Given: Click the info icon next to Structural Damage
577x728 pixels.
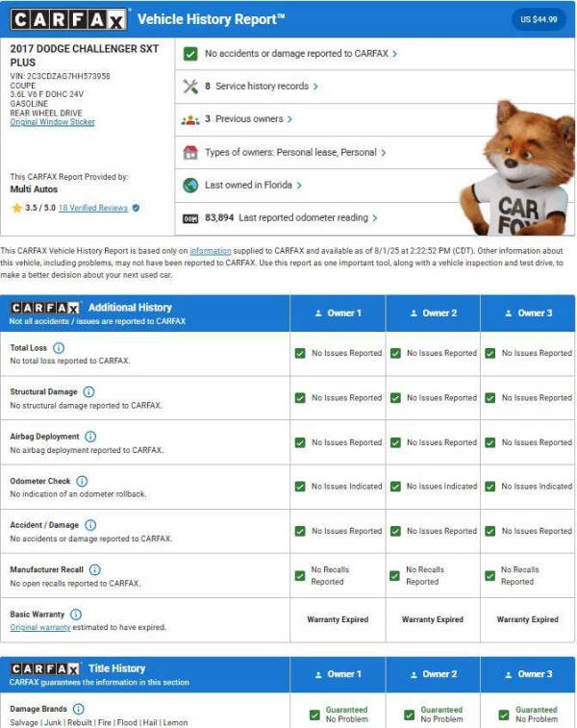Looking at the screenshot, I should coord(88,391).
